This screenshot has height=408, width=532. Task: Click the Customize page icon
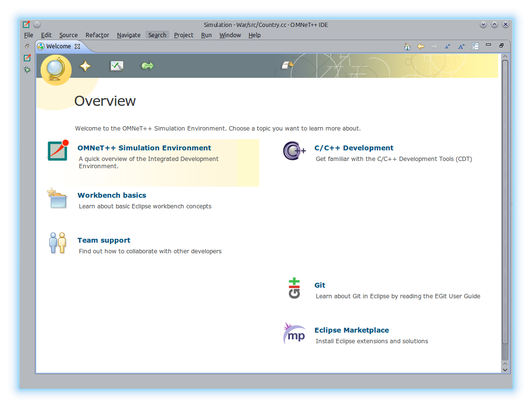click(475, 46)
